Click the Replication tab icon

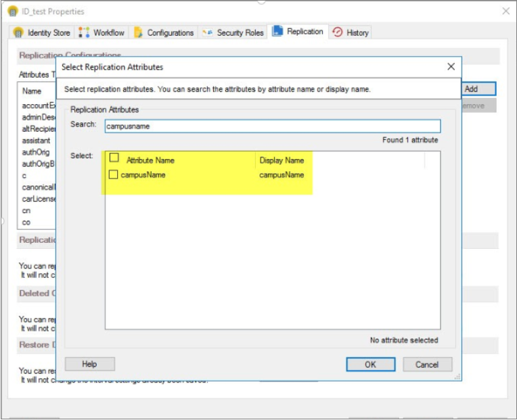[x=277, y=31]
